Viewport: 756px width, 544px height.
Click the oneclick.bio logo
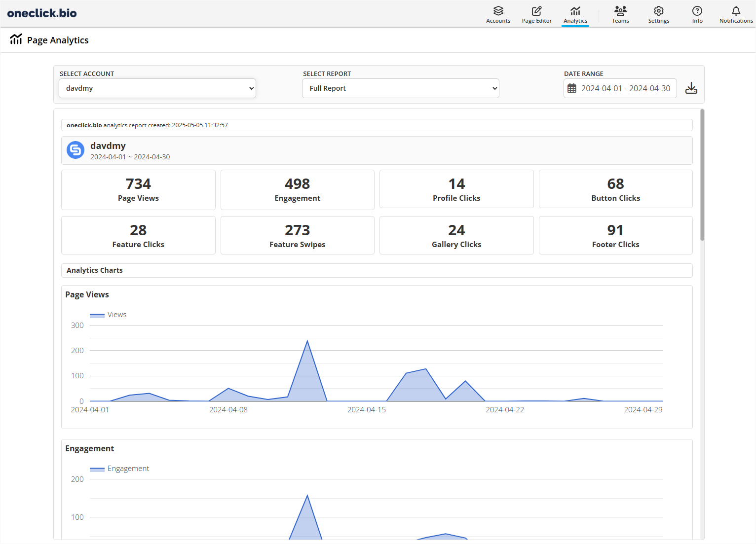(42, 13)
